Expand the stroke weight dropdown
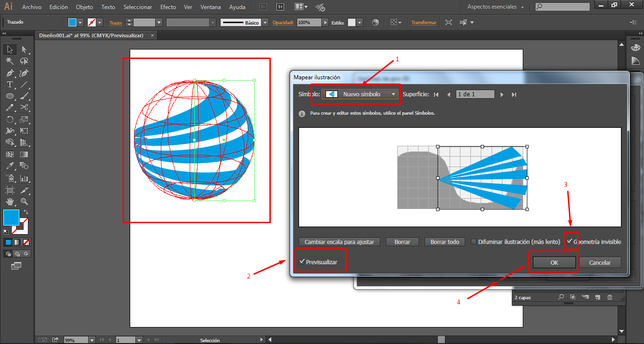 tap(159, 22)
